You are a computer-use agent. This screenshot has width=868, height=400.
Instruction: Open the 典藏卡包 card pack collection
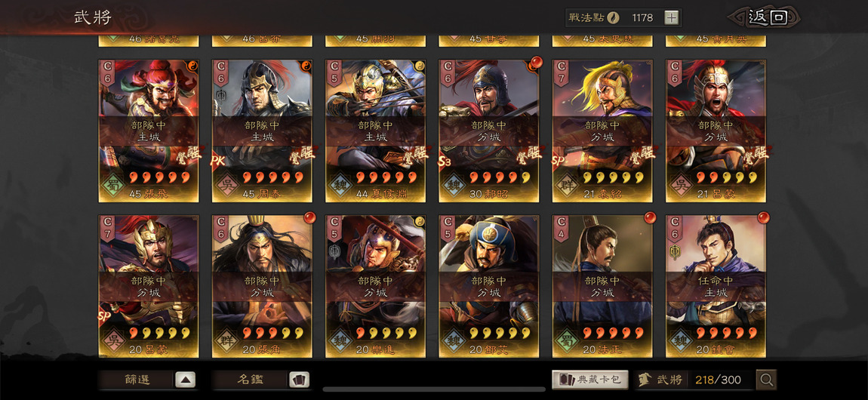pos(590,380)
